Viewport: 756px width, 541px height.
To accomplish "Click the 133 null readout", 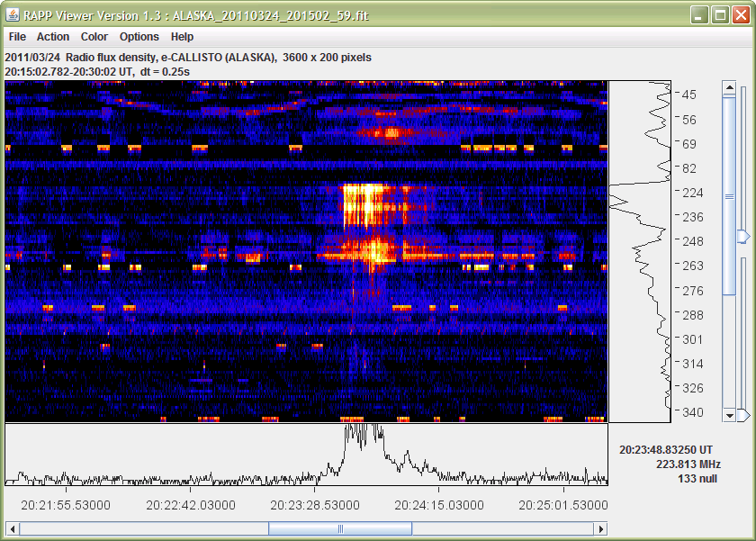I will tap(697, 479).
